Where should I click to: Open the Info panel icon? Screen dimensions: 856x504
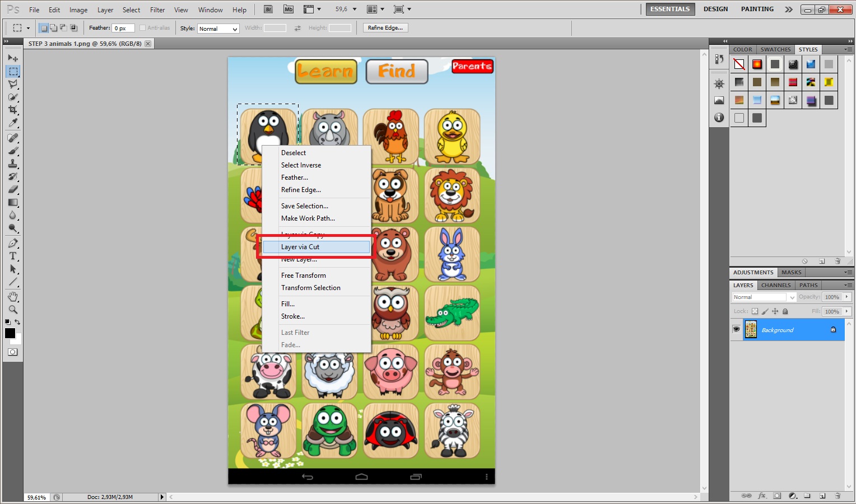click(719, 118)
